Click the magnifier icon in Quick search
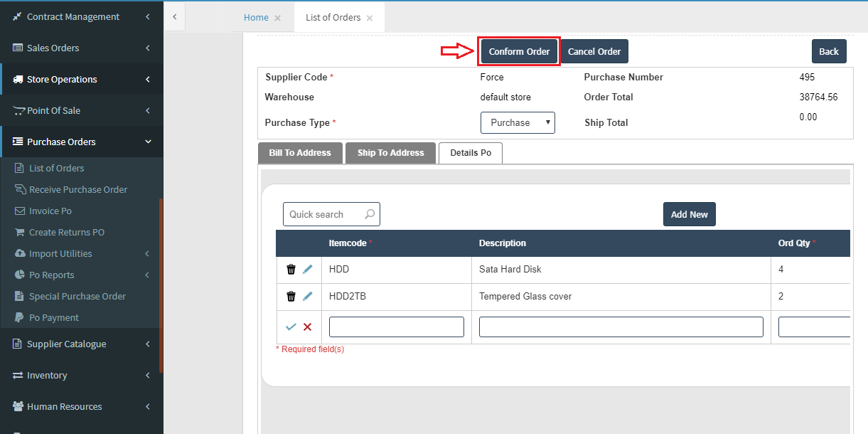The image size is (868, 434). [x=370, y=214]
